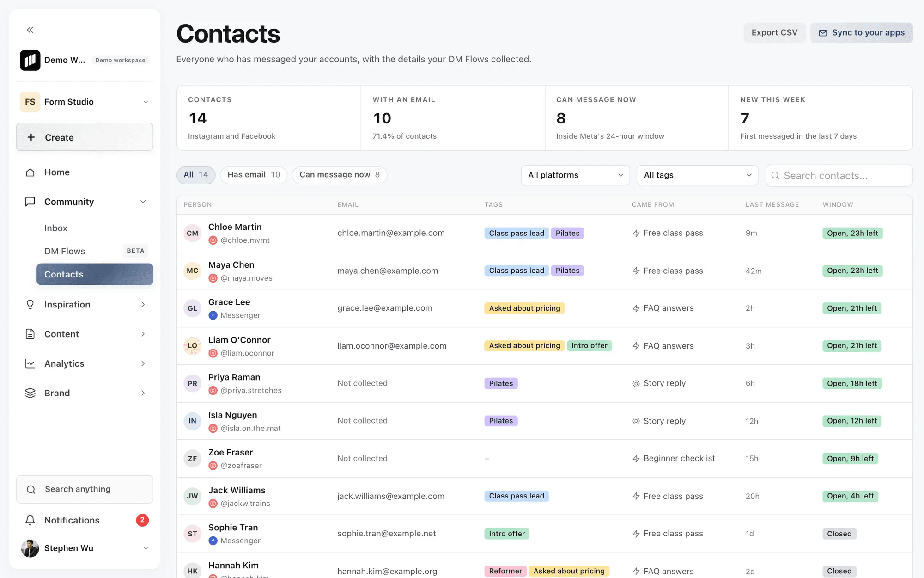
Task: Click Instagram icon beside @chloe.mvmt
Action: click(213, 240)
